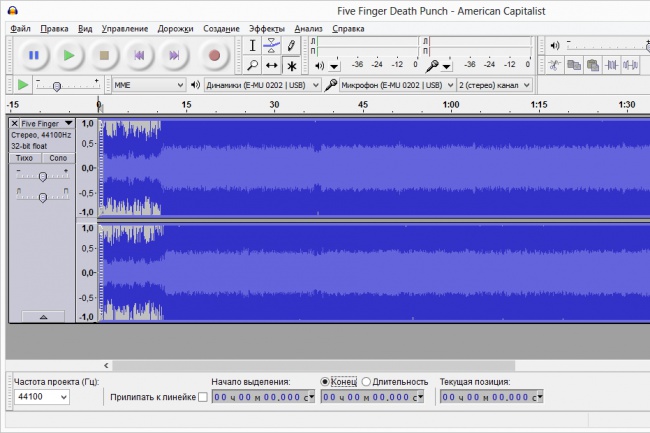Select the Time Shift tool
Viewport: 650px width, 433px height.
271,65
